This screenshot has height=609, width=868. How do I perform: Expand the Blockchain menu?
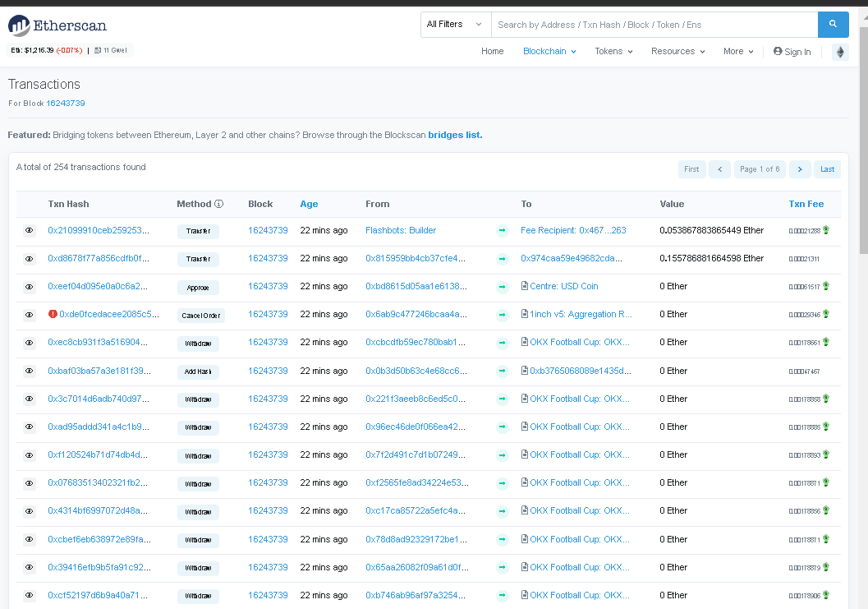pyautogui.click(x=549, y=51)
